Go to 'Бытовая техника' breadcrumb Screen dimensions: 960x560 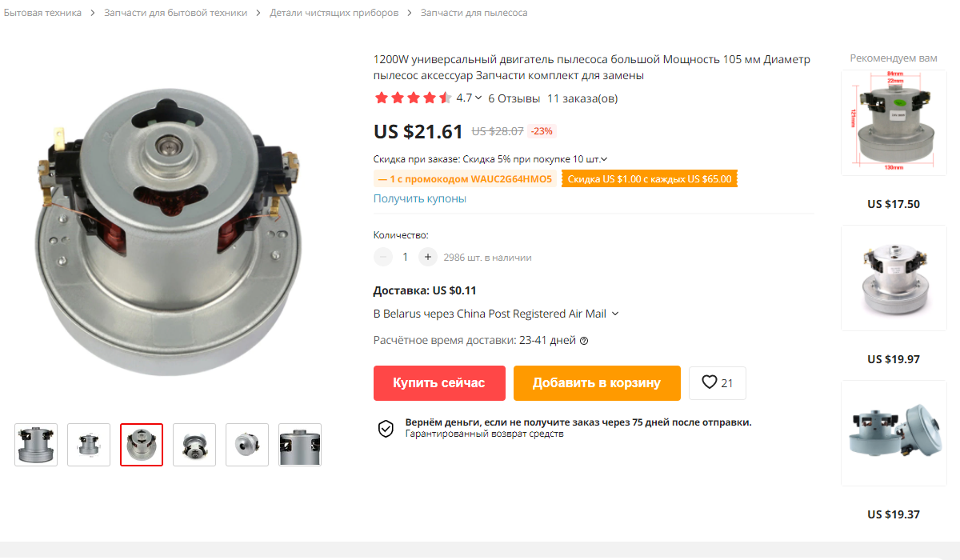tap(42, 13)
